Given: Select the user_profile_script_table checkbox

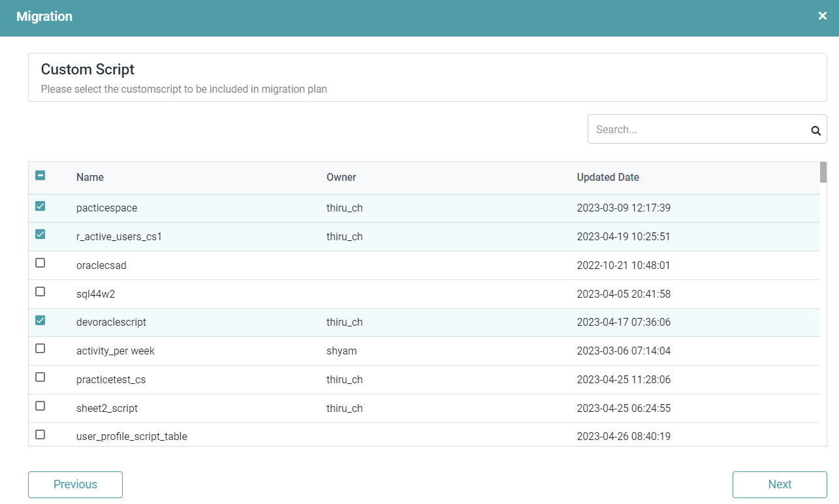Looking at the screenshot, I should pyautogui.click(x=40, y=434).
